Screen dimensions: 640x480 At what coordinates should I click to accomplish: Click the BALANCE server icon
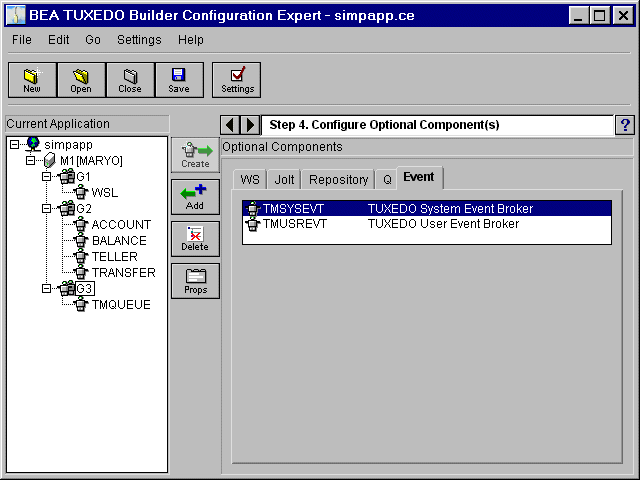click(81, 240)
